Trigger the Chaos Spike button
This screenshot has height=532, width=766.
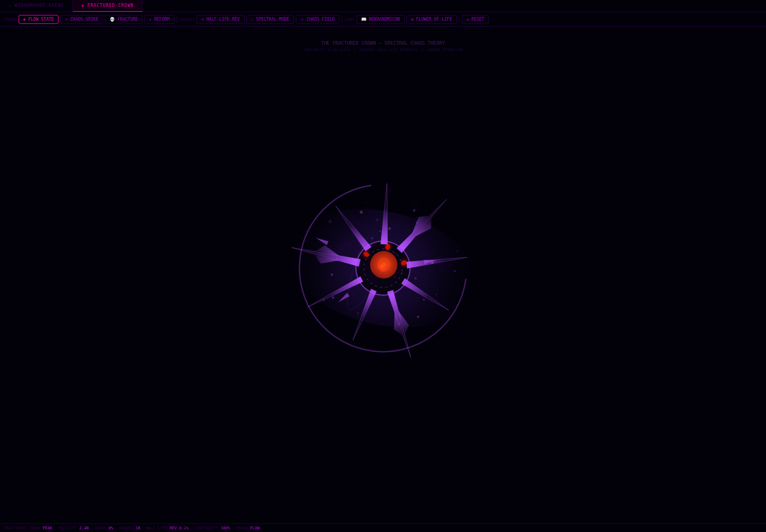(81, 19)
